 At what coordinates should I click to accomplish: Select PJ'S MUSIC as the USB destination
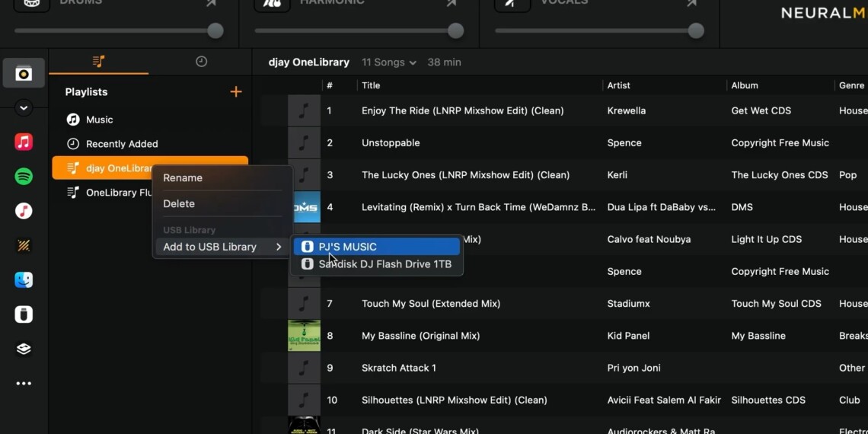pos(377,247)
